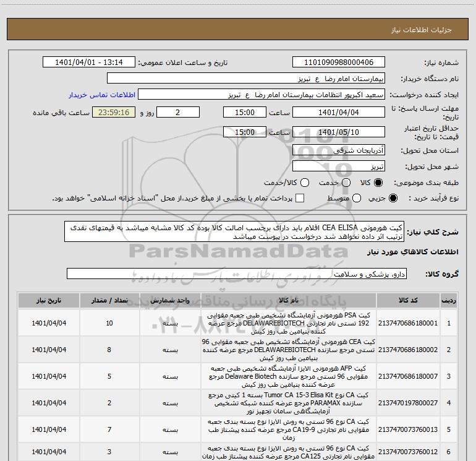Click the CA125 kit item name in row 6

tap(289, 452)
